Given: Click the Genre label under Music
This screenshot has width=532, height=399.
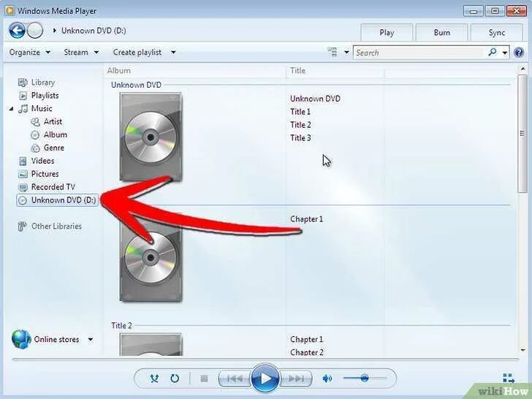Looking at the screenshot, I should pyautogui.click(x=54, y=148).
